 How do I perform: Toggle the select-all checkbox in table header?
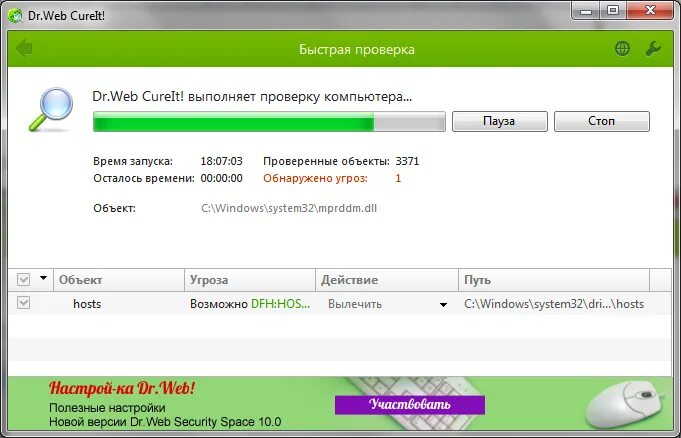23,279
